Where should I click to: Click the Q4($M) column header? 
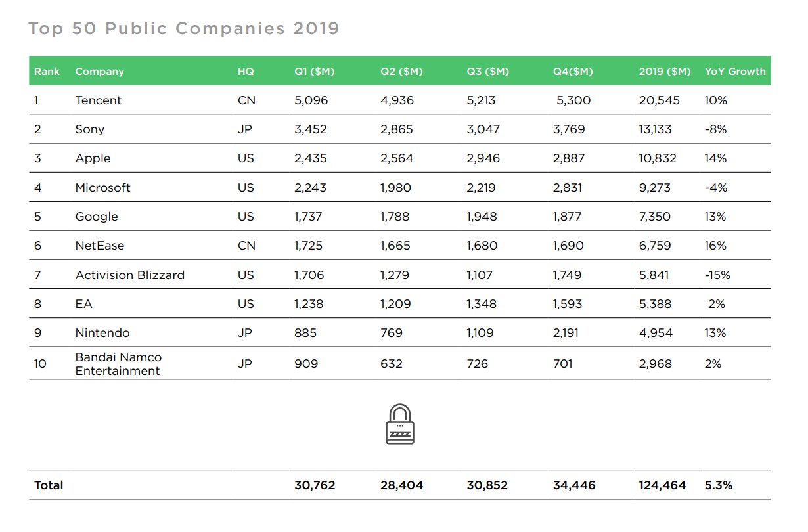[573, 71]
